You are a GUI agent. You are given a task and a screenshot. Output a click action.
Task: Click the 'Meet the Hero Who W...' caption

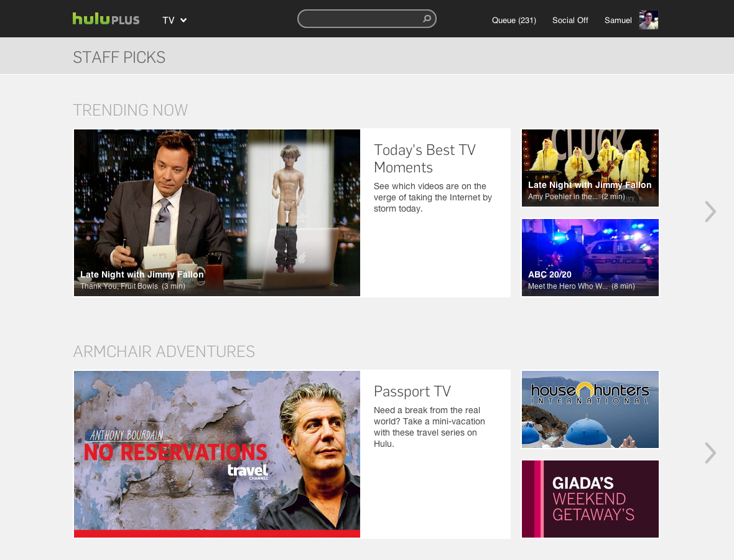point(568,286)
